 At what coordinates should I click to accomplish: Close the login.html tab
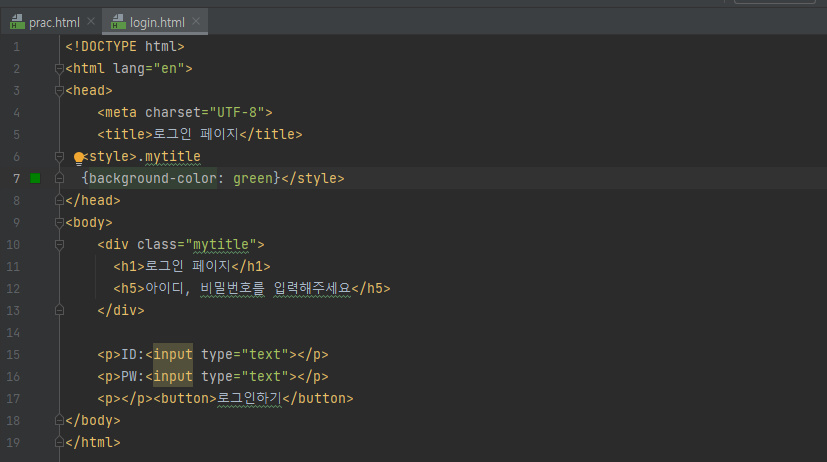pyautogui.click(x=196, y=21)
